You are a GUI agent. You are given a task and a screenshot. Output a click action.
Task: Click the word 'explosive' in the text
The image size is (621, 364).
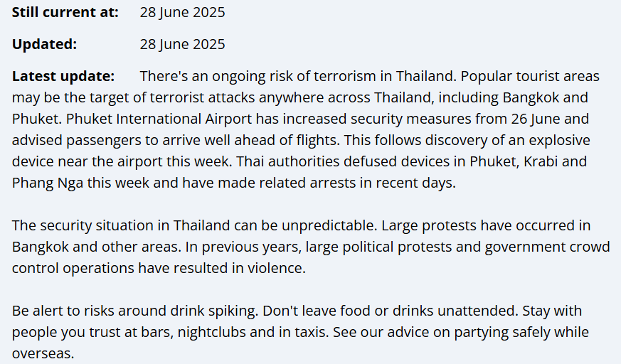coord(559,141)
